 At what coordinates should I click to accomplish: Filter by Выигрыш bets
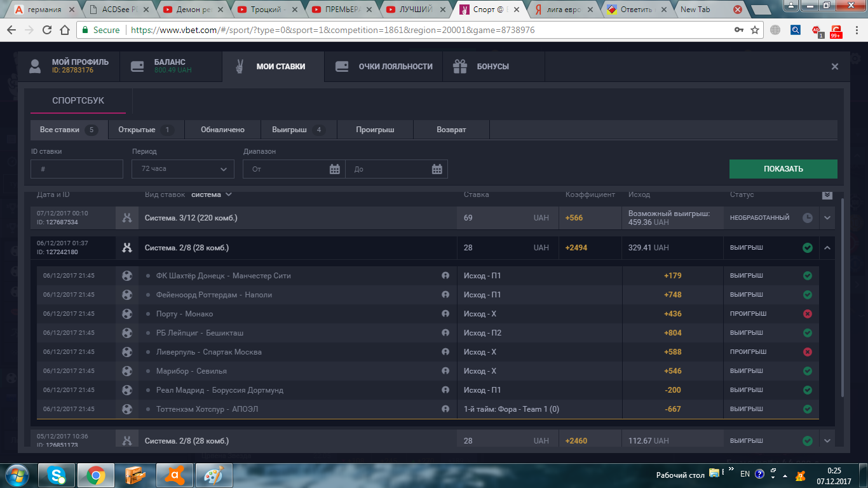[x=299, y=130]
